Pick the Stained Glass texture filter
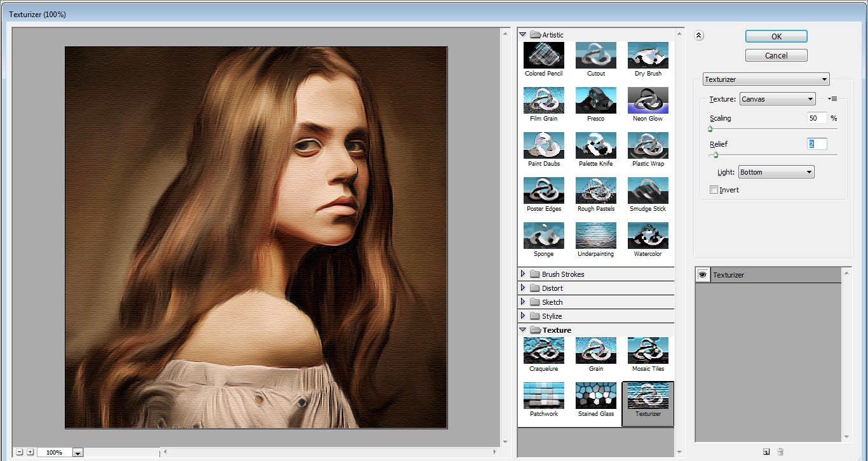Screen dimensions: 868x461 595,396
